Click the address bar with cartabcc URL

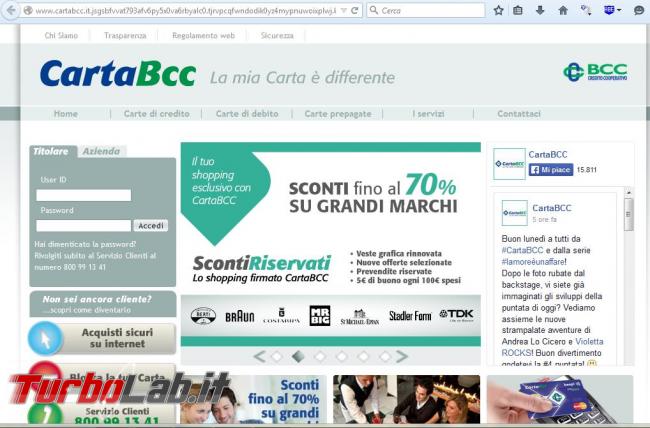click(x=185, y=11)
